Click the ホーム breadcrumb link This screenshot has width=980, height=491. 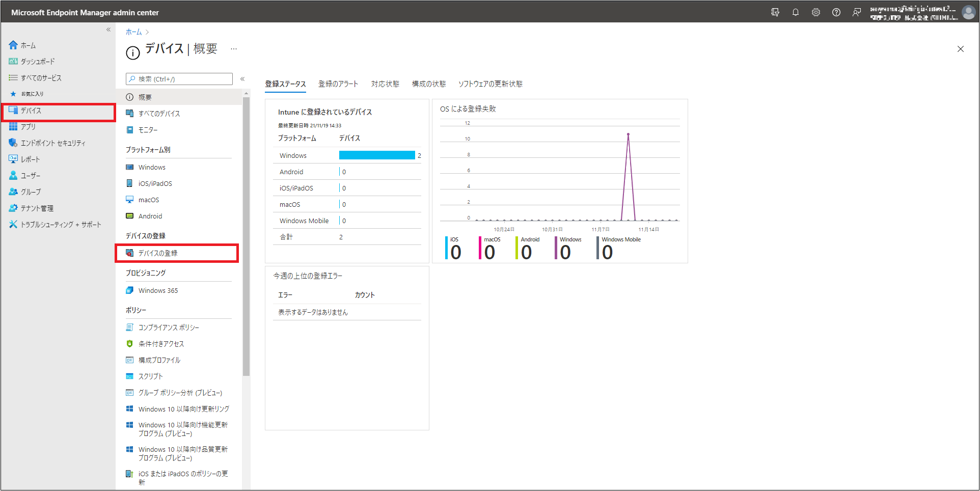pyautogui.click(x=134, y=32)
